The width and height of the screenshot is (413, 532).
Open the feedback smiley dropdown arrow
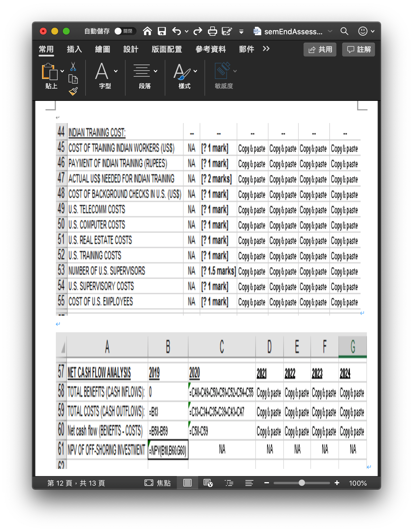373,31
